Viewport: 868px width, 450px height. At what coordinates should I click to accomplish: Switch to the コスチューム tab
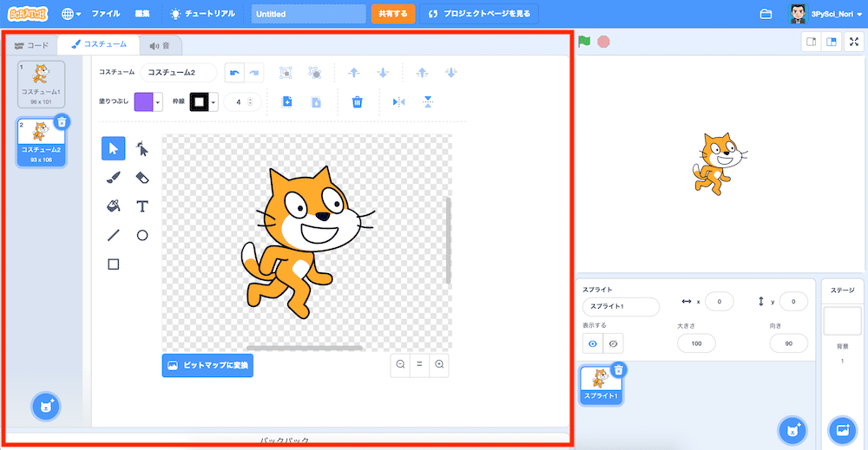[x=99, y=44]
